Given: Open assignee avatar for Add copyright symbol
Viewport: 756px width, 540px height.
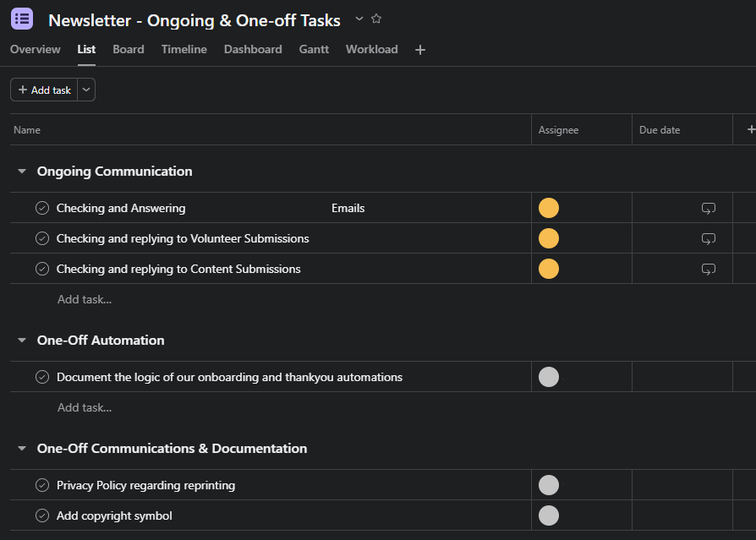Looking at the screenshot, I should point(549,515).
